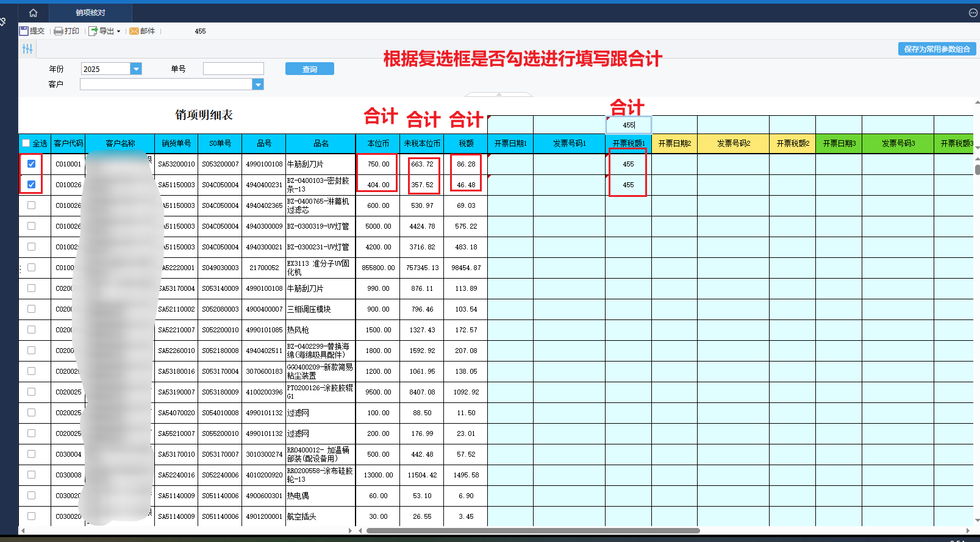Click the 导出 export icon
Image resolution: width=980 pixels, height=542 pixels.
pos(93,31)
